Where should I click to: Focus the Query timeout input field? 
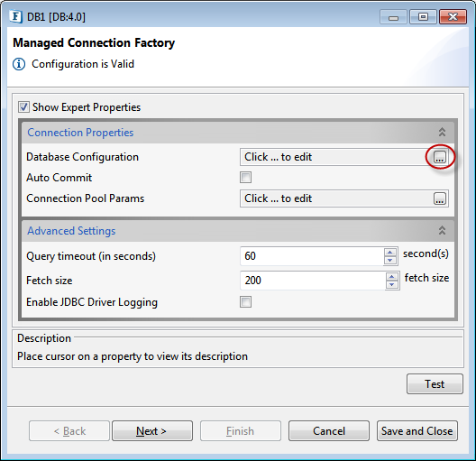311,256
